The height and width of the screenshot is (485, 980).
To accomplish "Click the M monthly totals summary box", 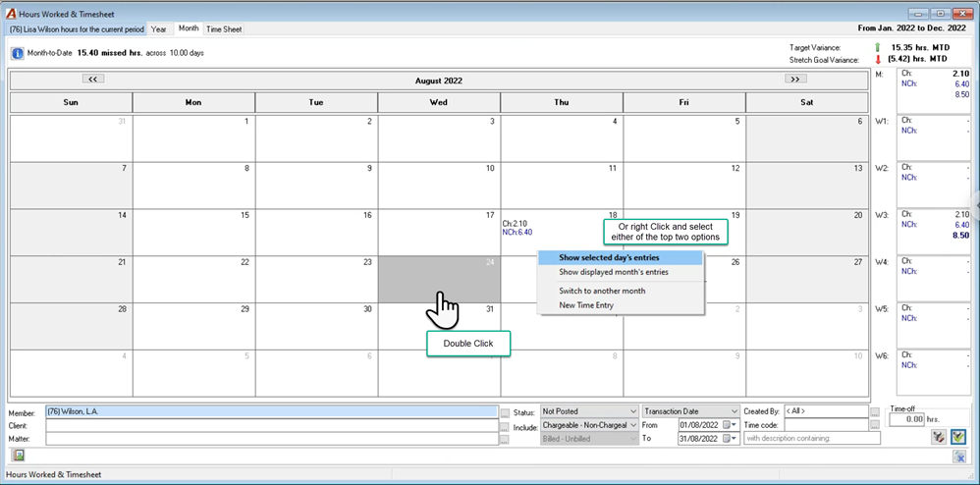I will point(934,90).
